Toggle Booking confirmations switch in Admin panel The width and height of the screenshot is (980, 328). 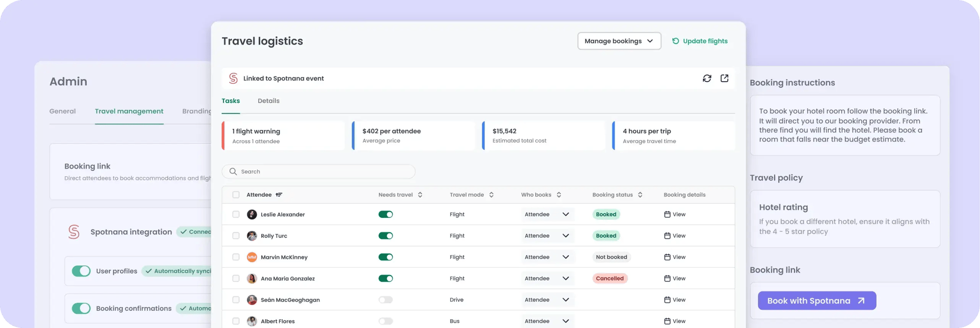tap(81, 308)
